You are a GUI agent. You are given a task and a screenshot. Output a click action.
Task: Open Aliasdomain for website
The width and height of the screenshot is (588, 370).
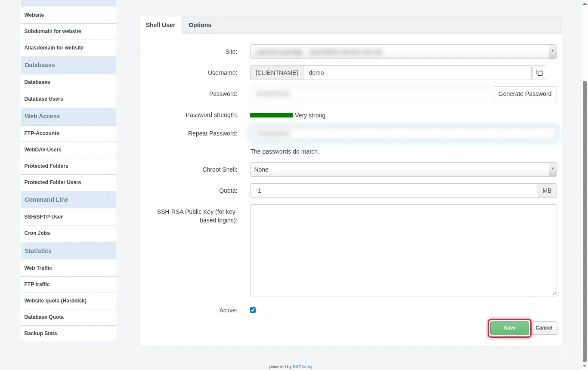(68, 48)
